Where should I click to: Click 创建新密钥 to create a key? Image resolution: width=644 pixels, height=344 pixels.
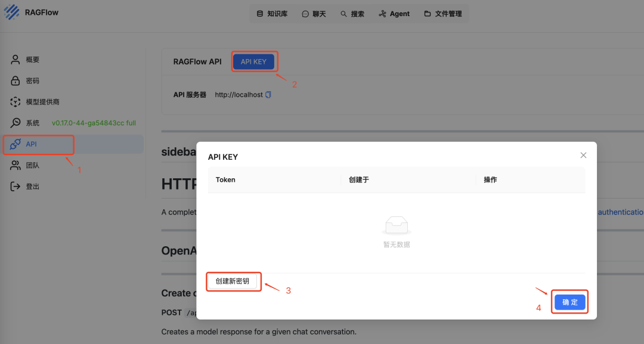coord(233,281)
